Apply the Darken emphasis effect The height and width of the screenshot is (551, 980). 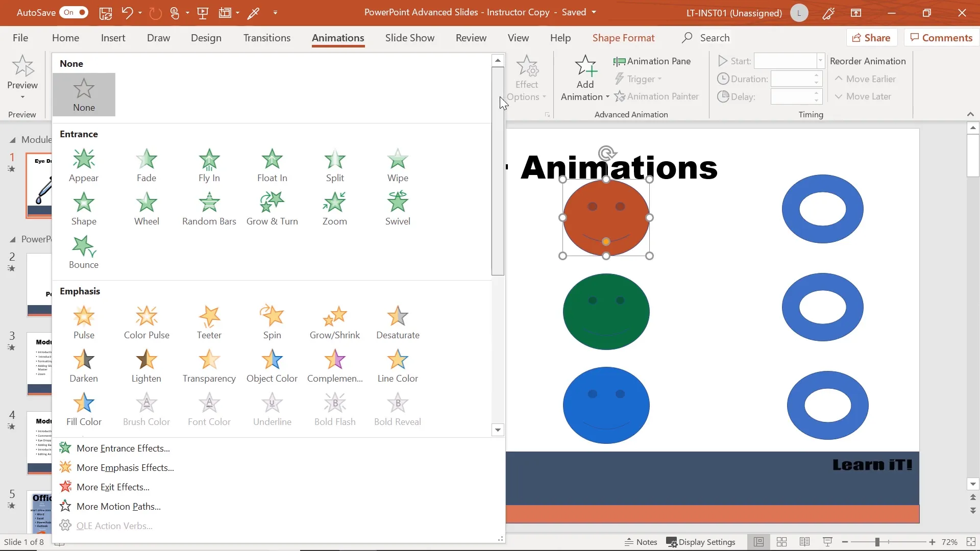coord(84,366)
